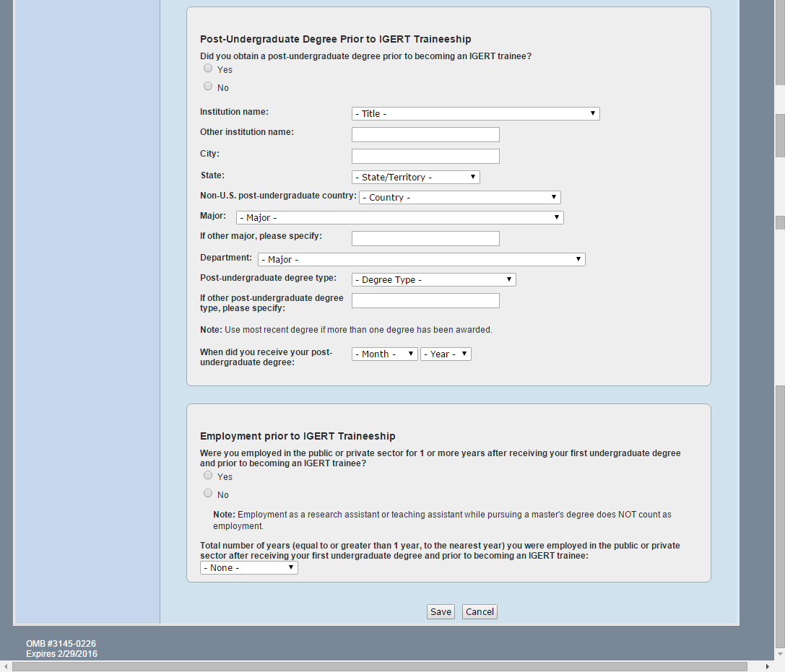This screenshot has height=672, width=785.
Task: Click the 'OMB #3145-0226' footer text
Action: (x=61, y=643)
